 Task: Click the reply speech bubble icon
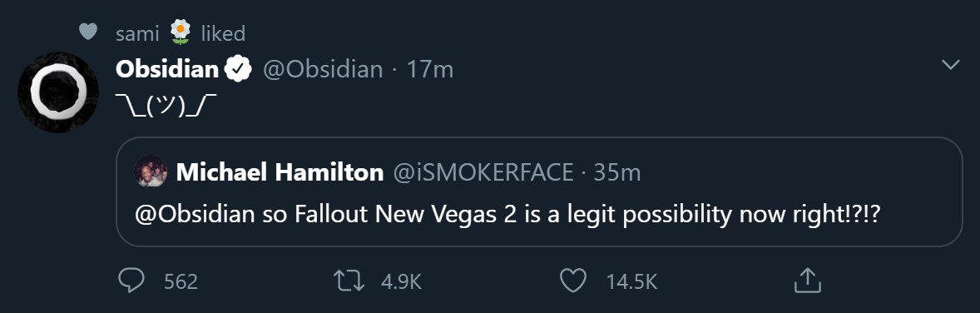click(x=131, y=281)
